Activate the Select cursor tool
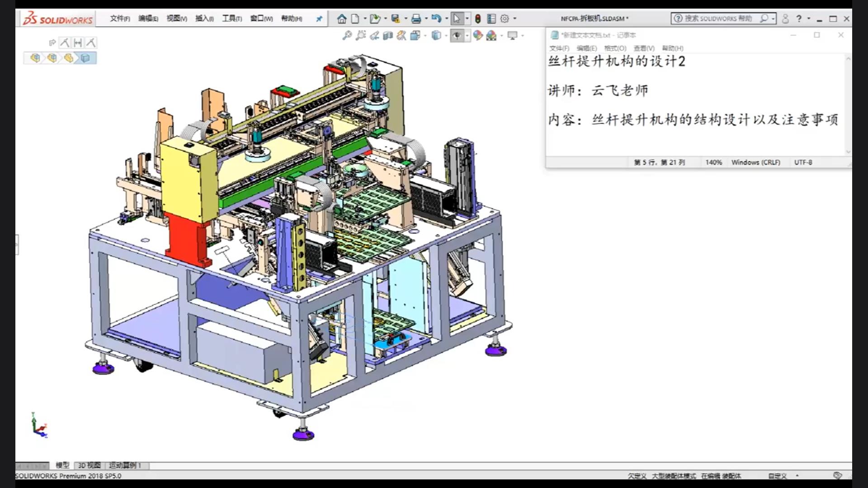 457,19
